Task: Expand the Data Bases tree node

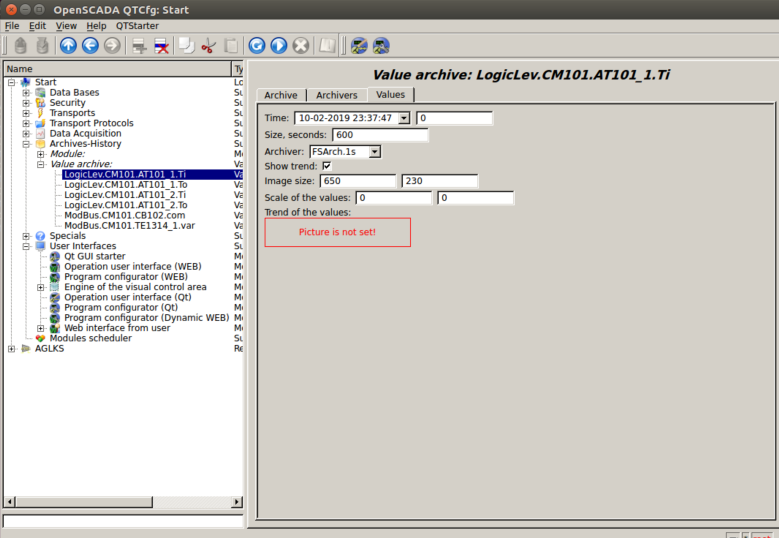Action: point(26,93)
